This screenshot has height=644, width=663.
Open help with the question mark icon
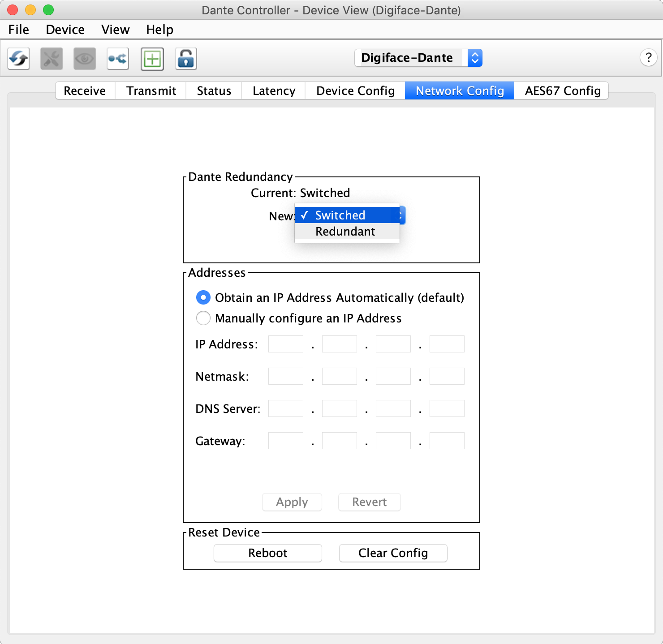click(x=648, y=58)
